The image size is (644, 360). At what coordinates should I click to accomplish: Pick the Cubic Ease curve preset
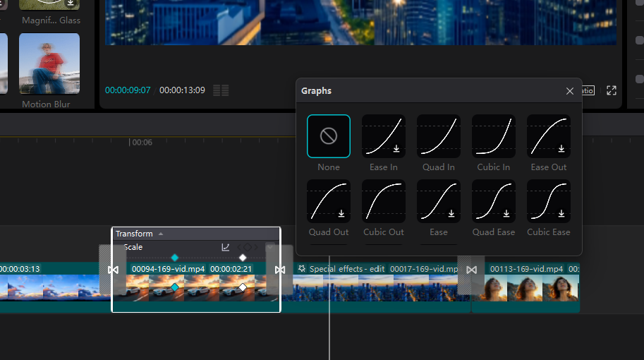coord(548,201)
